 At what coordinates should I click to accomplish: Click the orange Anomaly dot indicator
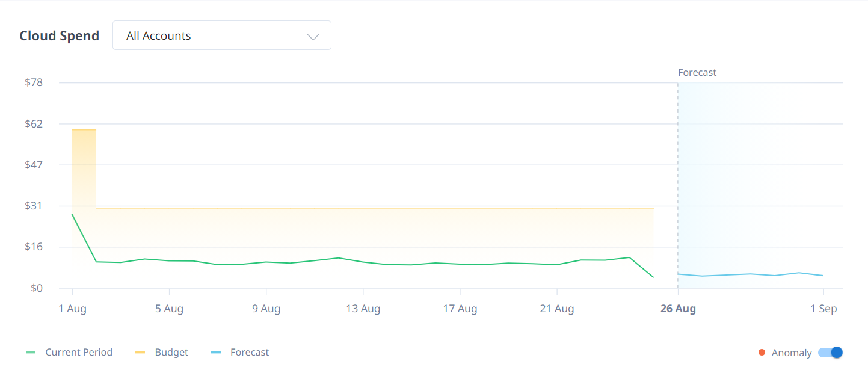[762, 353]
